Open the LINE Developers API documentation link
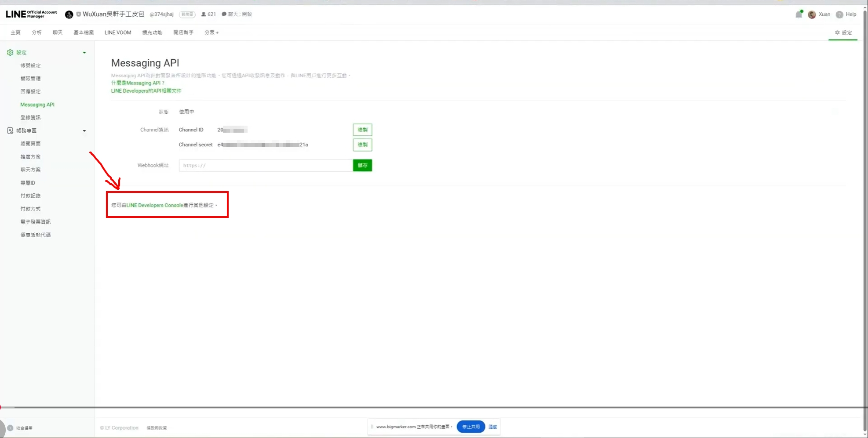The width and height of the screenshot is (868, 438). point(146,91)
